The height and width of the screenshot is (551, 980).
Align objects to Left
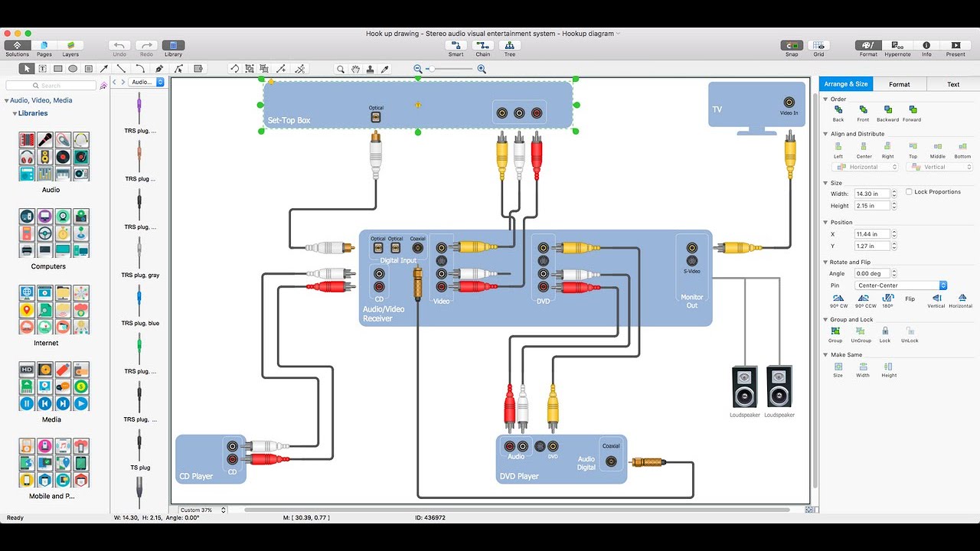[x=838, y=149]
